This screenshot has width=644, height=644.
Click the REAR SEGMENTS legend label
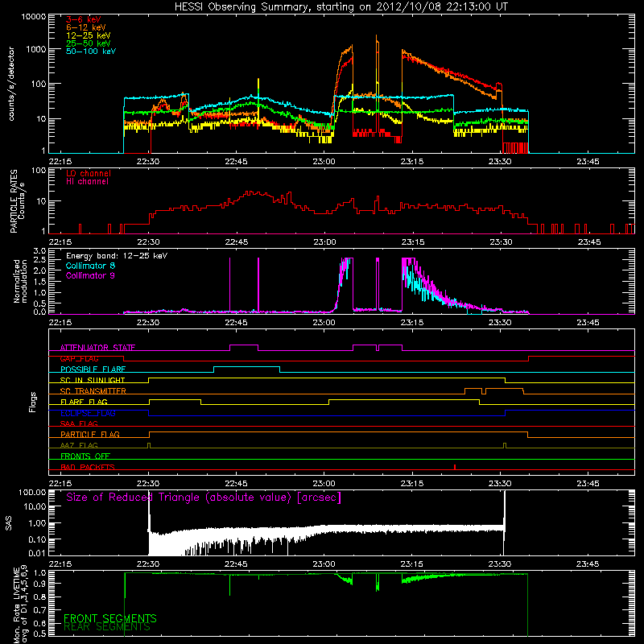[x=107, y=627]
